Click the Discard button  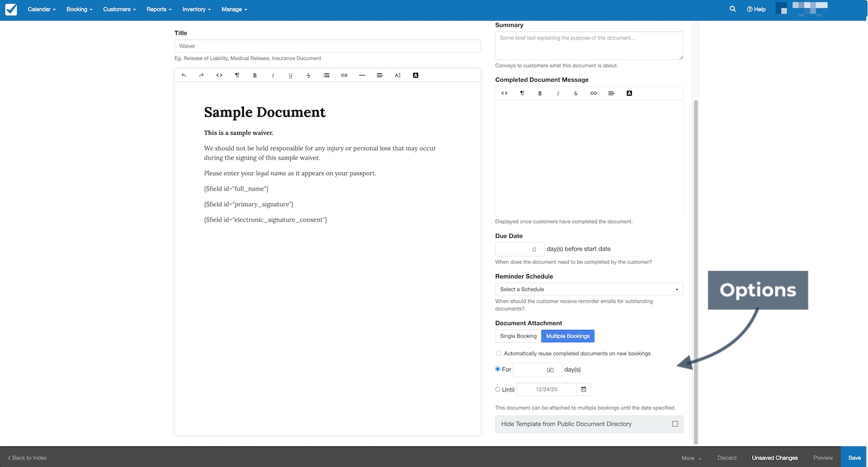[x=727, y=458]
